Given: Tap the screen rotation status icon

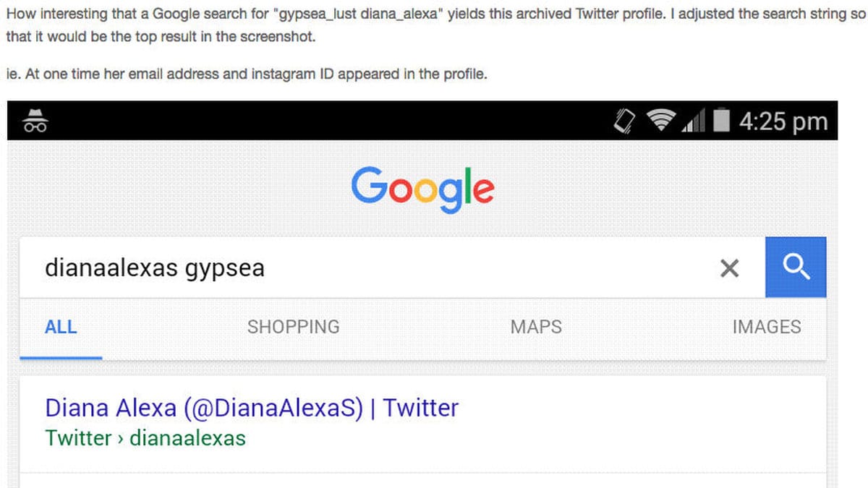Looking at the screenshot, I should (x=625, y=121).
